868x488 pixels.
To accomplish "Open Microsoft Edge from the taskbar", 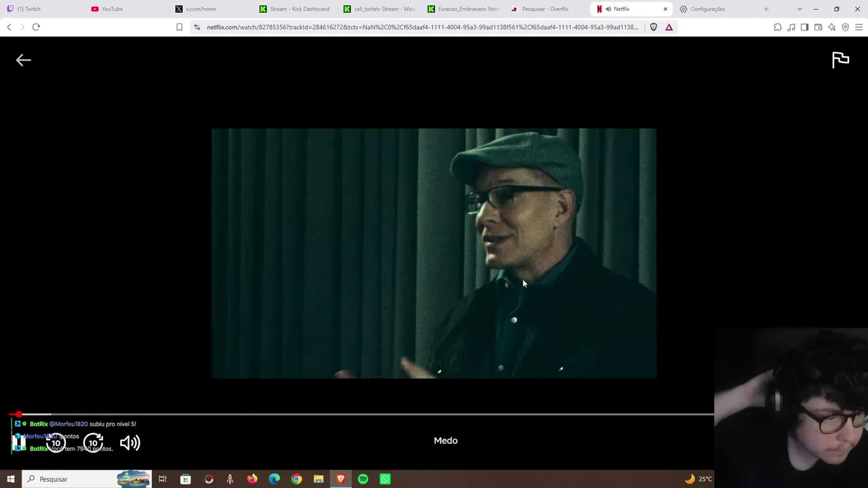I will point(274,479).
